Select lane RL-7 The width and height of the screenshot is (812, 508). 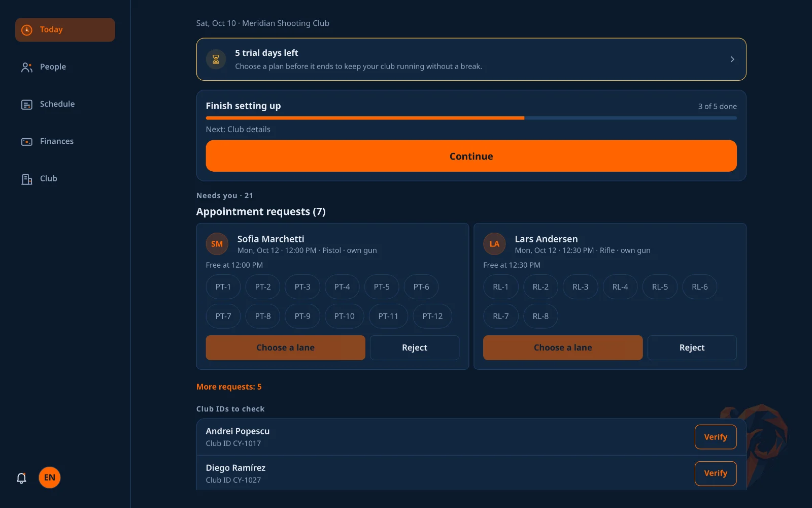pos(501,316)
